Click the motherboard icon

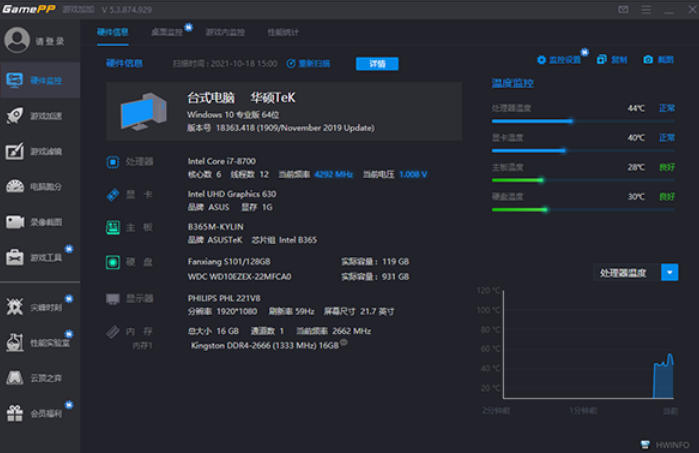113,227
